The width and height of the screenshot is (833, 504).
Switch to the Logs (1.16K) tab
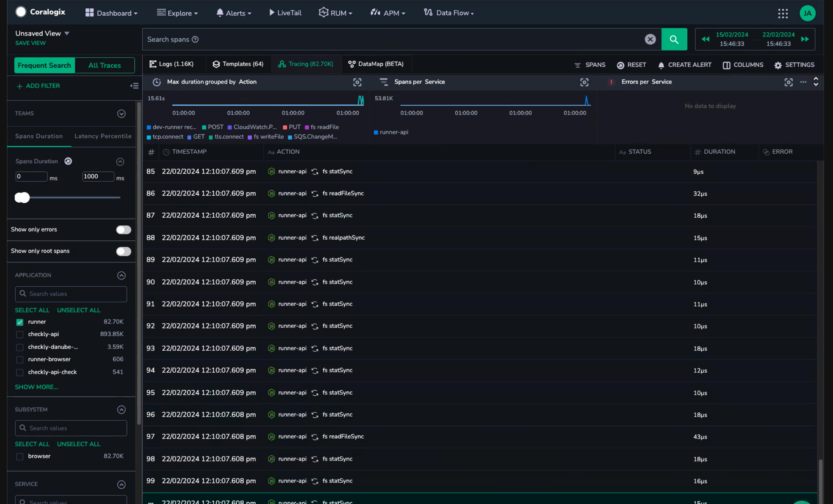tap(171, 64)
